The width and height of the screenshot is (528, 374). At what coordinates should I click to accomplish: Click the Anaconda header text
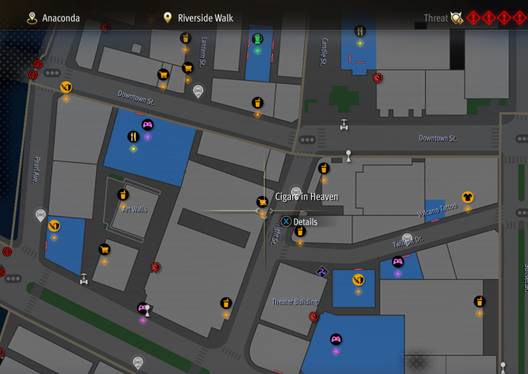tap(61, 18)
